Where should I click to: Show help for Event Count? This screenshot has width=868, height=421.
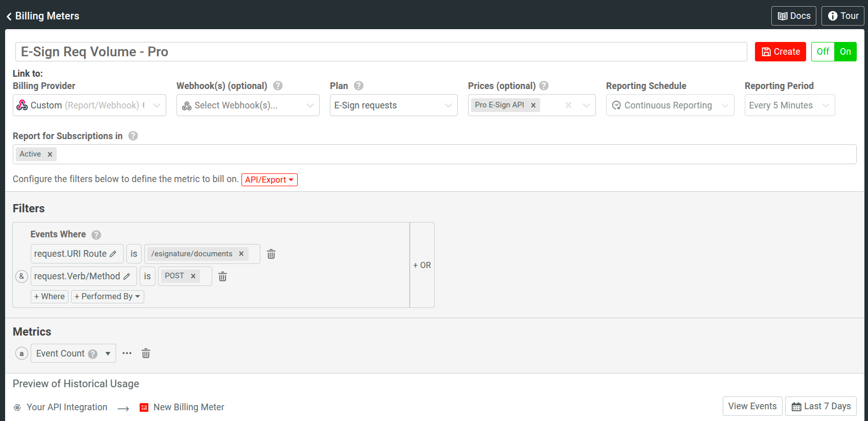click(93, 354)
